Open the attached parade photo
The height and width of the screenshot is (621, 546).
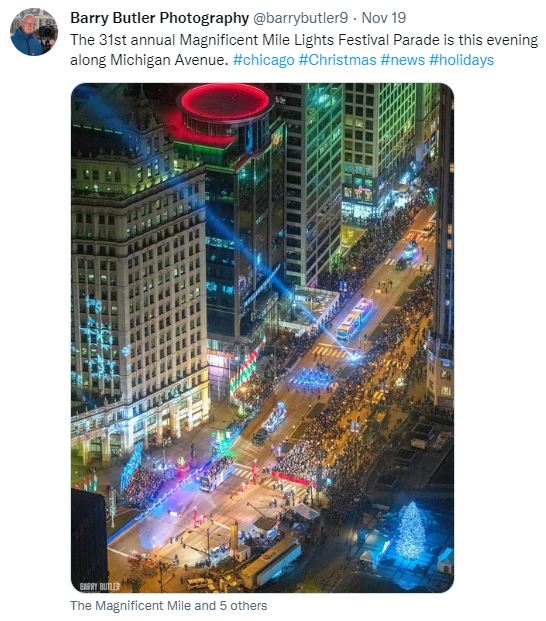click(263, 338)
